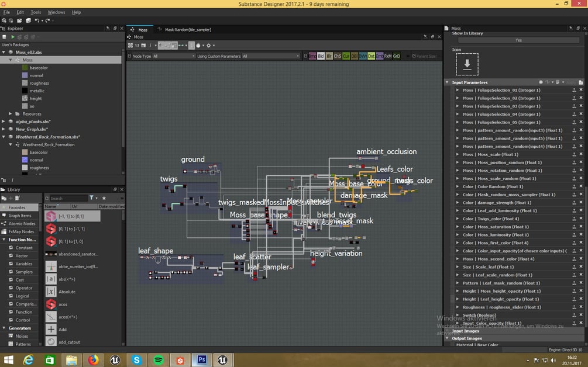Click the Yes button under Show In Library
The width and height of the screenshot is (588, 367).
point(518,40)
